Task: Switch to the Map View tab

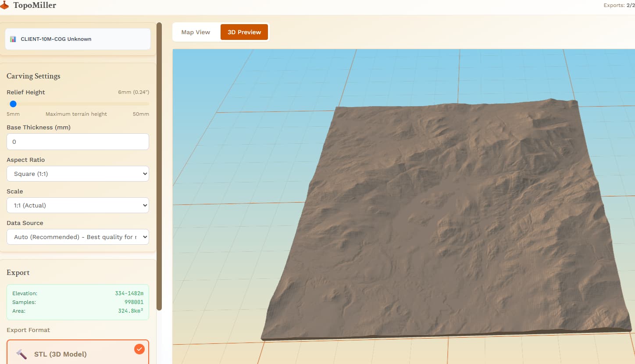Action: [196, 32]
